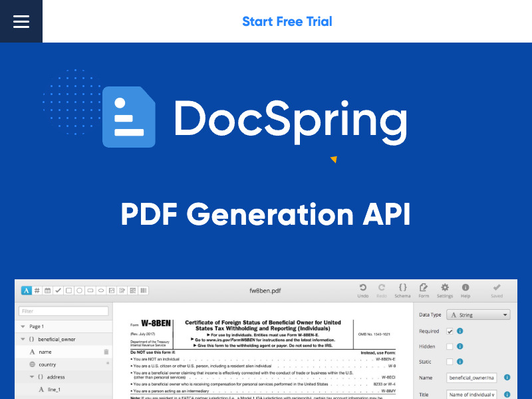Select the date calendar field tool
The image size is (532, 399).
[x=47, y=291]
